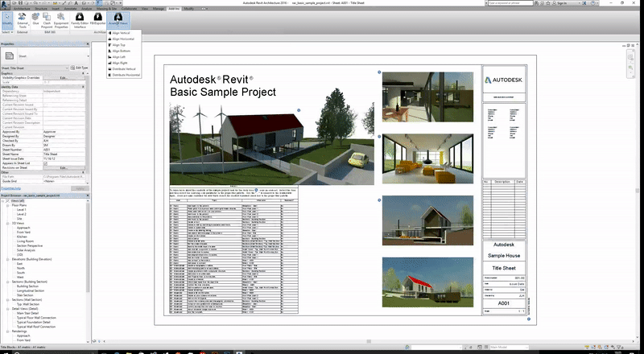The image size is (644, 354).
Task: Click the Edit Type button
Action: click(x=79, y=68)
